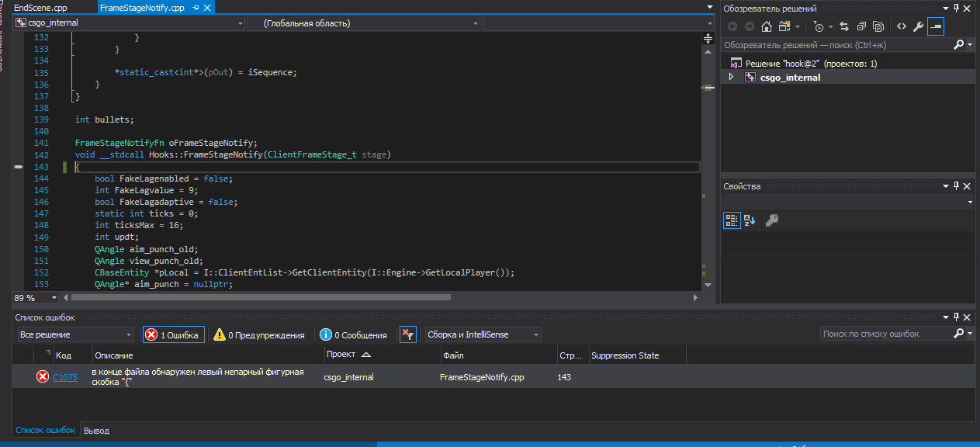Sync with active document icon
This screenshot has height=447, width=980.
(x=844, y=26)
